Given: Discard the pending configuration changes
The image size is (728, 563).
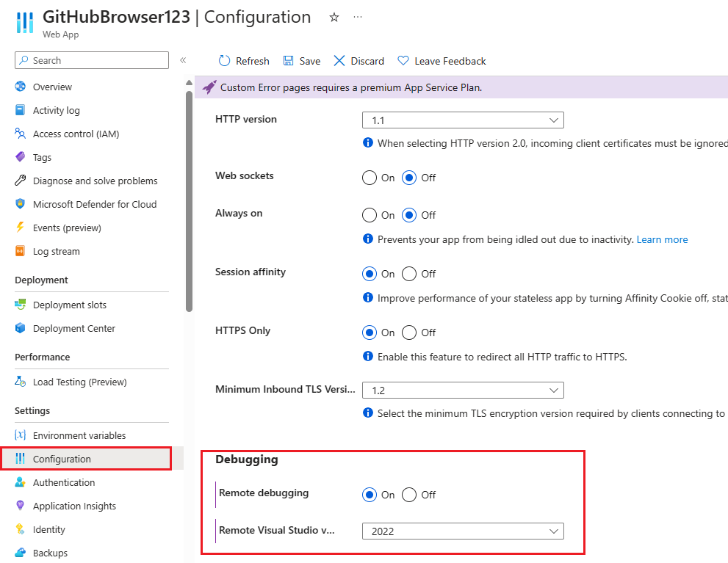Looking at the screenshot, I should coord(358,60).
